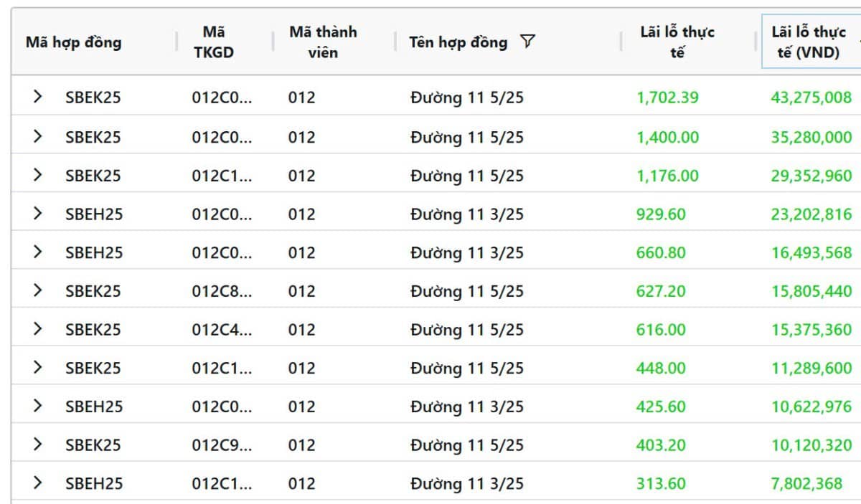Expand the row with profit 11,289,600
The width and height of the screenshot is (861, 504).
pyautogui.click(x=38, y=367)
